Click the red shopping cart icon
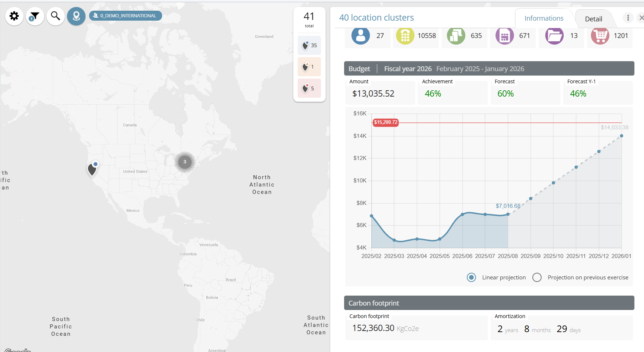The height and width of the screenshot is (352, 644). coord(600,36)
